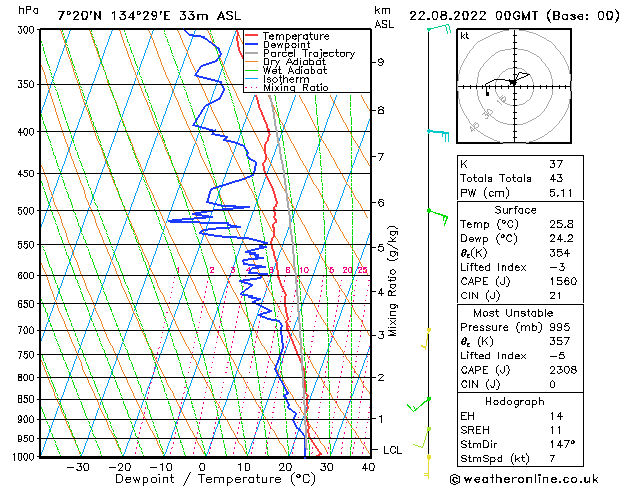
Task: Click the StmDir value 147°
Action: pos(562,444)
